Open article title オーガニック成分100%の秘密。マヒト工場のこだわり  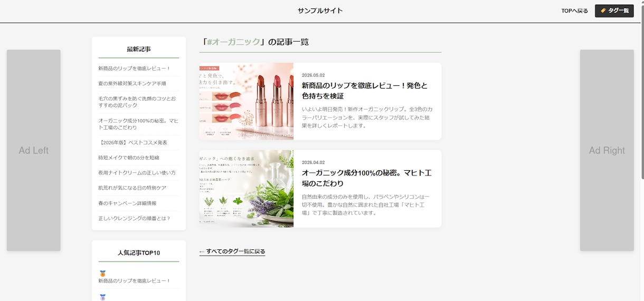[x=367, y=178]
